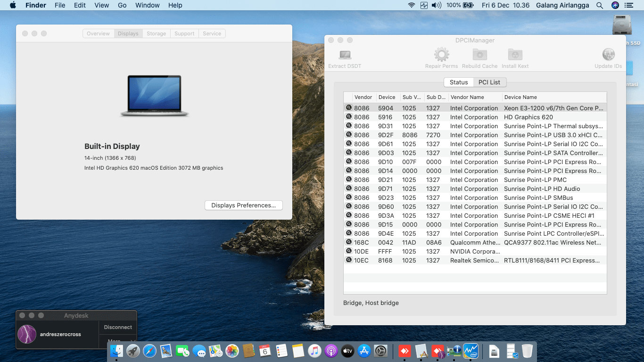Click the MacBook image in Displays pane

[x=155, y=96]
